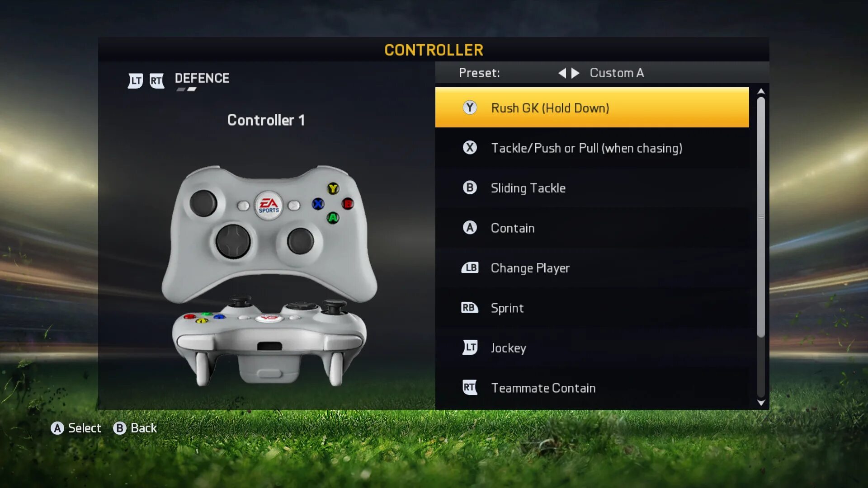868x488 pixels.
Task: Select DEFENCE control scheme section
Action: (201, 78)
